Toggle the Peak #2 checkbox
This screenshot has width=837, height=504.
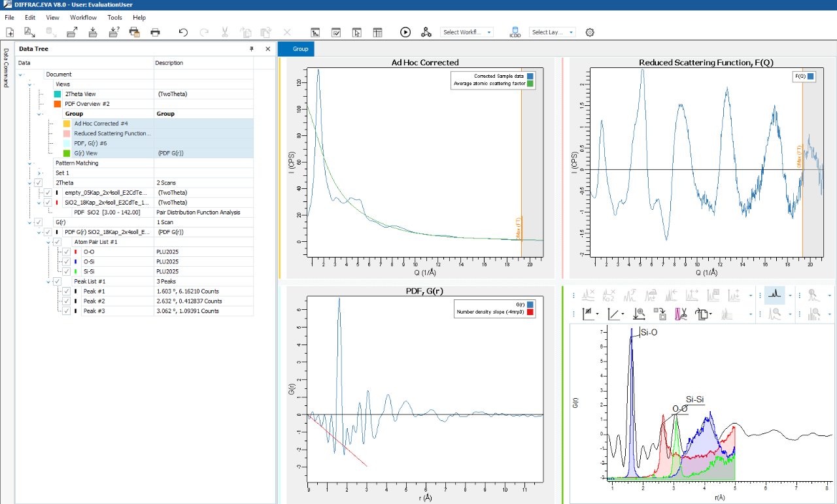coord(67,301)
